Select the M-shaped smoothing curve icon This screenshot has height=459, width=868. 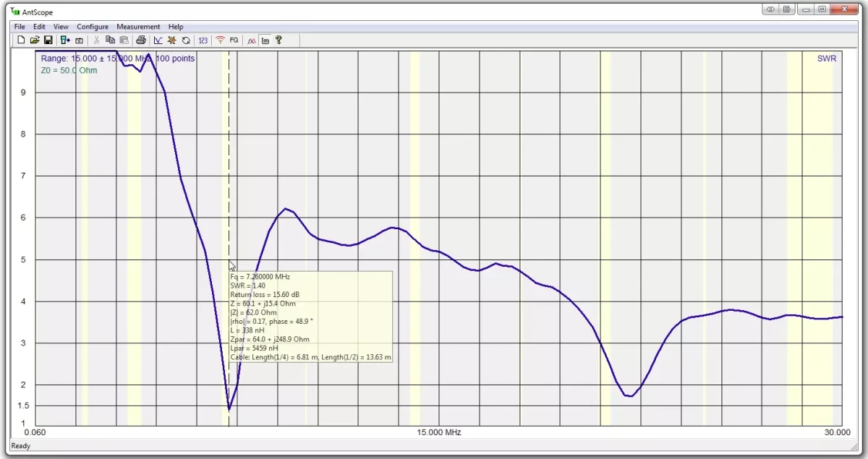(x=250, y=40)
